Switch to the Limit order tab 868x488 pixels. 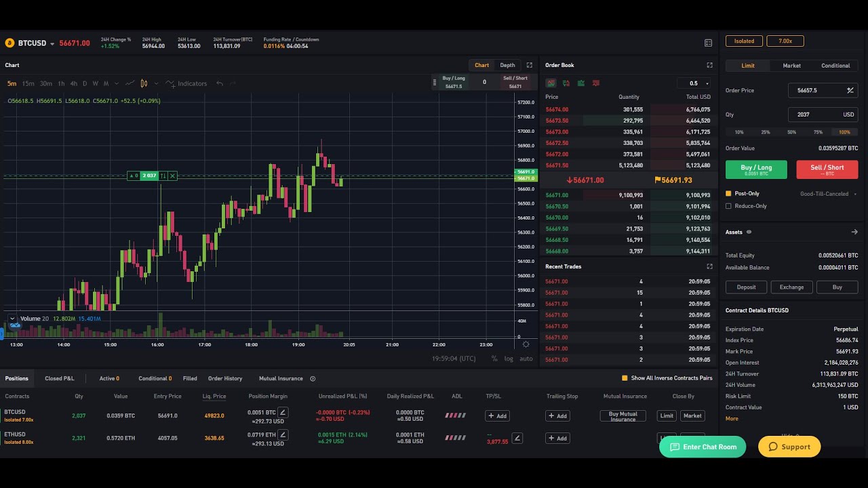point(747,66)
